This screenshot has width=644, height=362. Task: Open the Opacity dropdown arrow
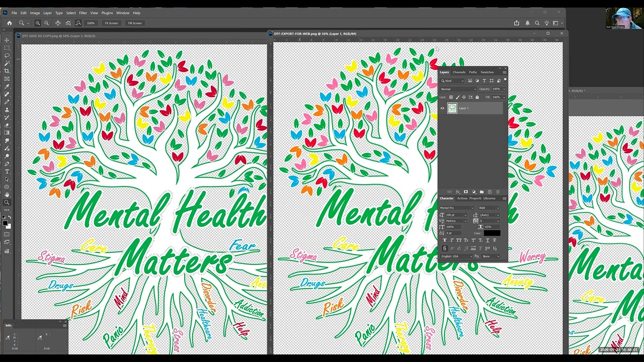point(504,89)
